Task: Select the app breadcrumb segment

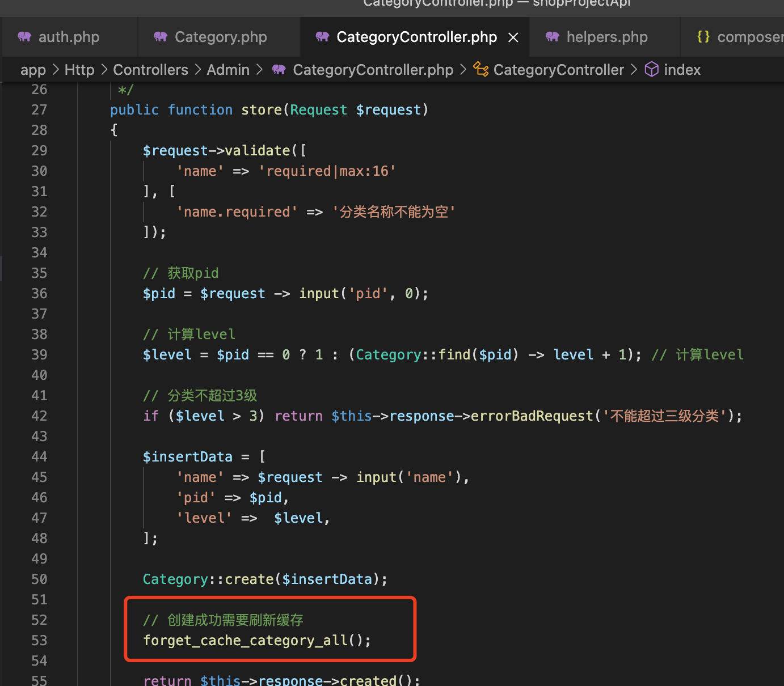Action: tap(33, 70)
